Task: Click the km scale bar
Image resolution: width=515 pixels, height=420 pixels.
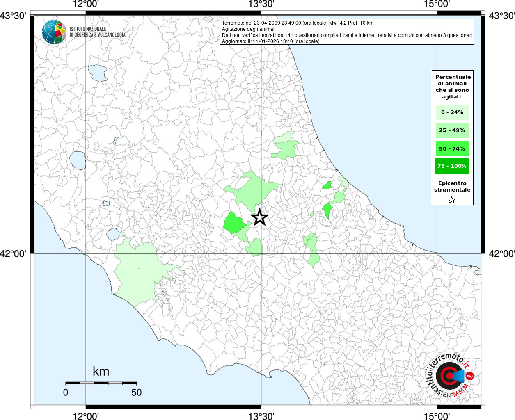Action: 101,383
